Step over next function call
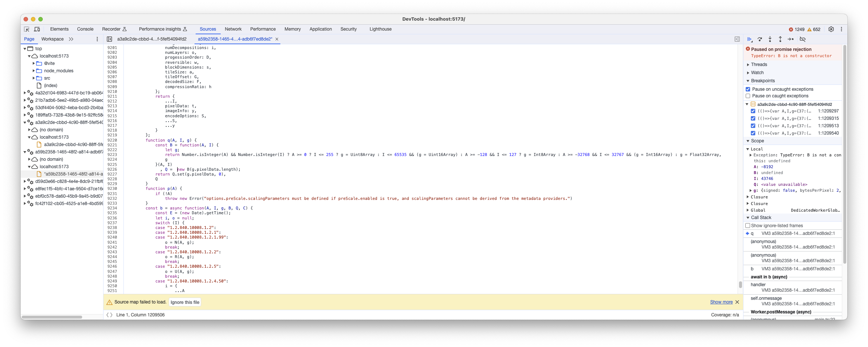This screenshot has height=347, width=868. click(760, 39)
